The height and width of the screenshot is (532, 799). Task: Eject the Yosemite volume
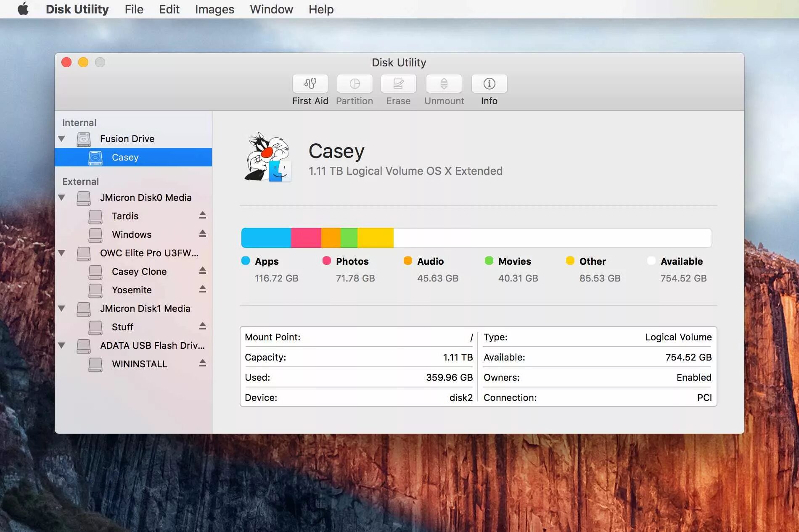tap(203, 289)
